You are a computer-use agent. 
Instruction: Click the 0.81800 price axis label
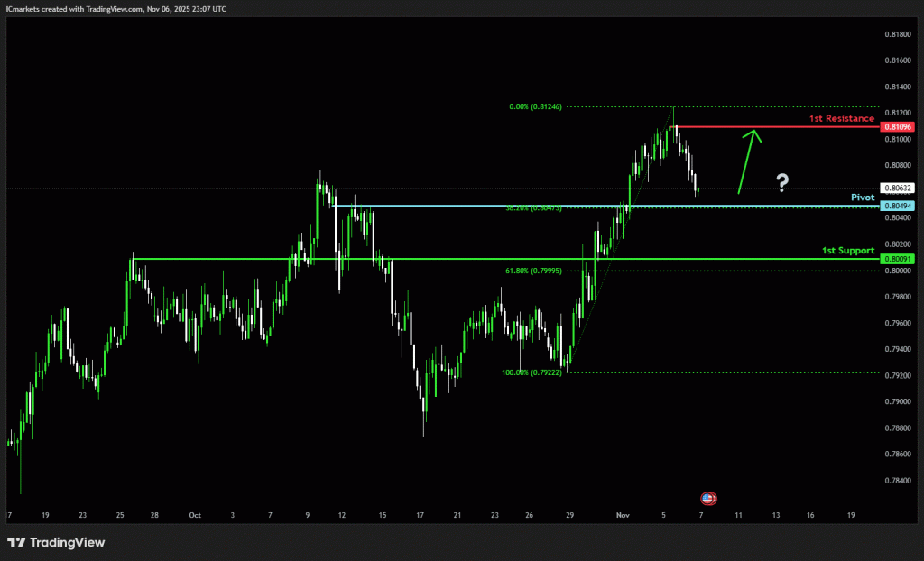point(899,35)
